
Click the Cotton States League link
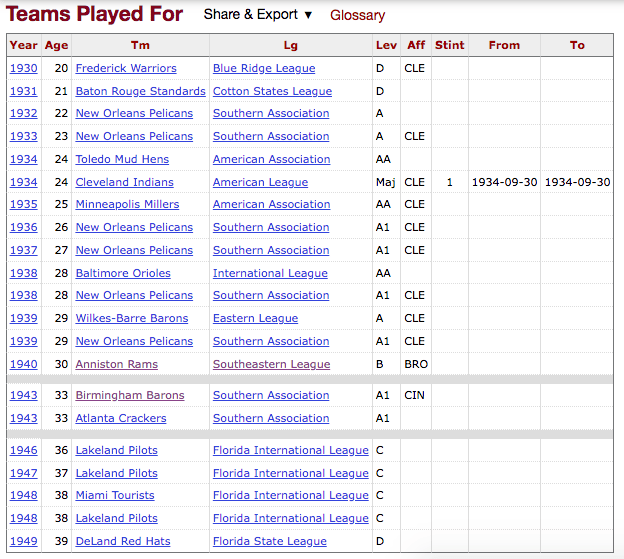(272, 91)
